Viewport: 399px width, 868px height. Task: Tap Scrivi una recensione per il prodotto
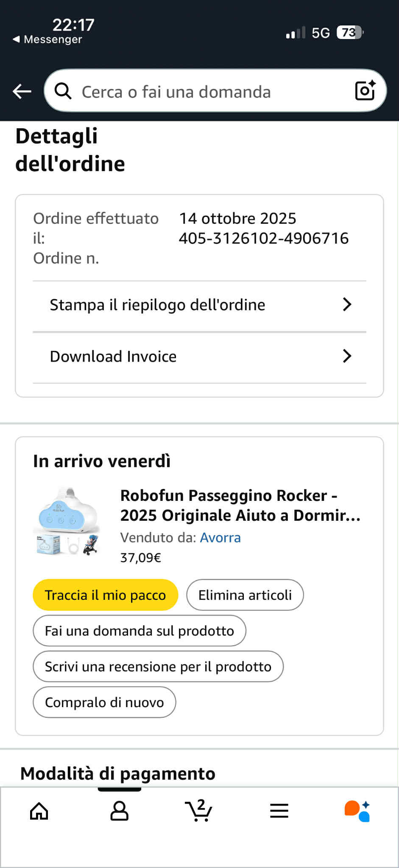158,666
